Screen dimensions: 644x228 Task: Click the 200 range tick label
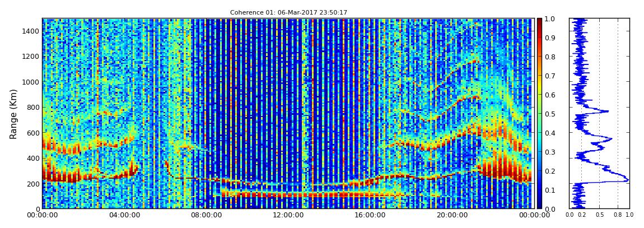point(32,184)
